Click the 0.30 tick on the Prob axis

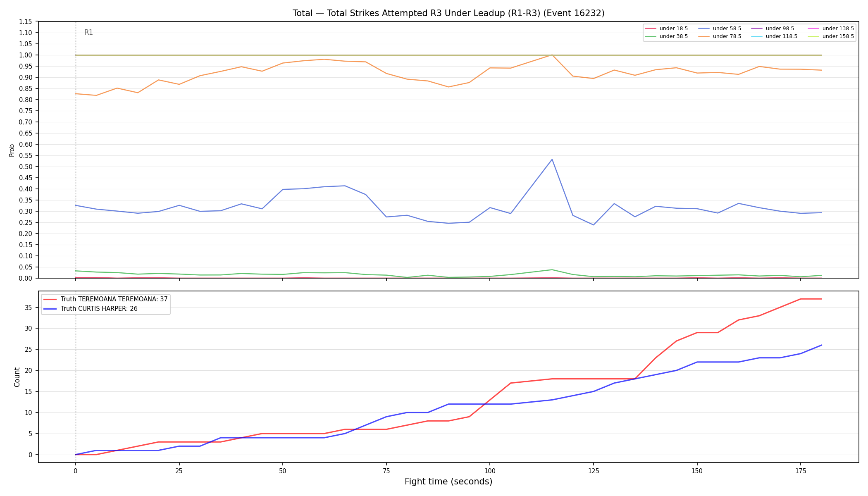(x=26, y=212)
